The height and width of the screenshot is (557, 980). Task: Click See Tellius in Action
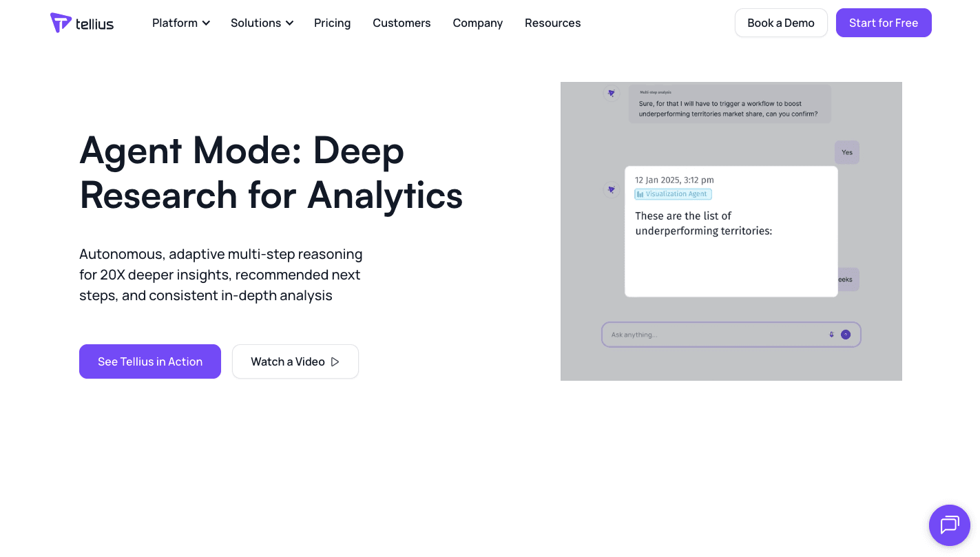click(150, 361)
